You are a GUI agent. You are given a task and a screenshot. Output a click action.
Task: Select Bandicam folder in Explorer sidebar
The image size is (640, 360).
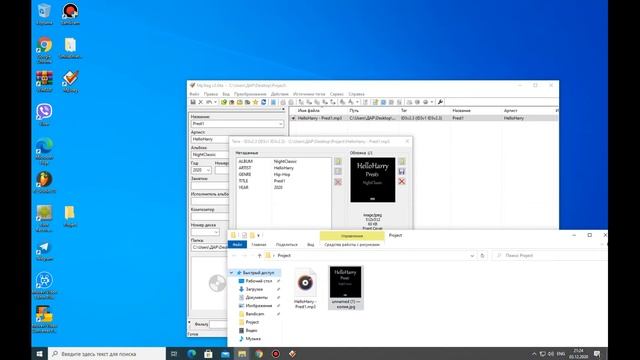click(x=255, y=314)
